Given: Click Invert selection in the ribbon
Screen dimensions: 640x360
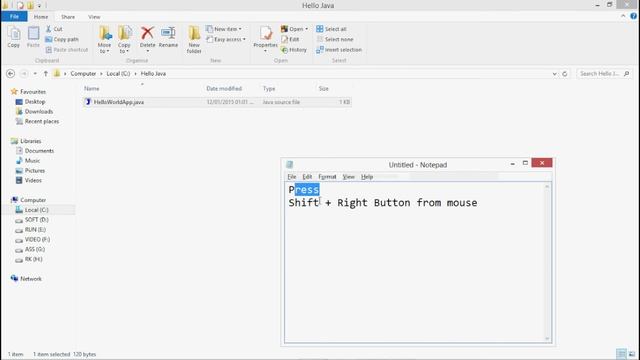Looking at the screenshot, I should 339,49.
